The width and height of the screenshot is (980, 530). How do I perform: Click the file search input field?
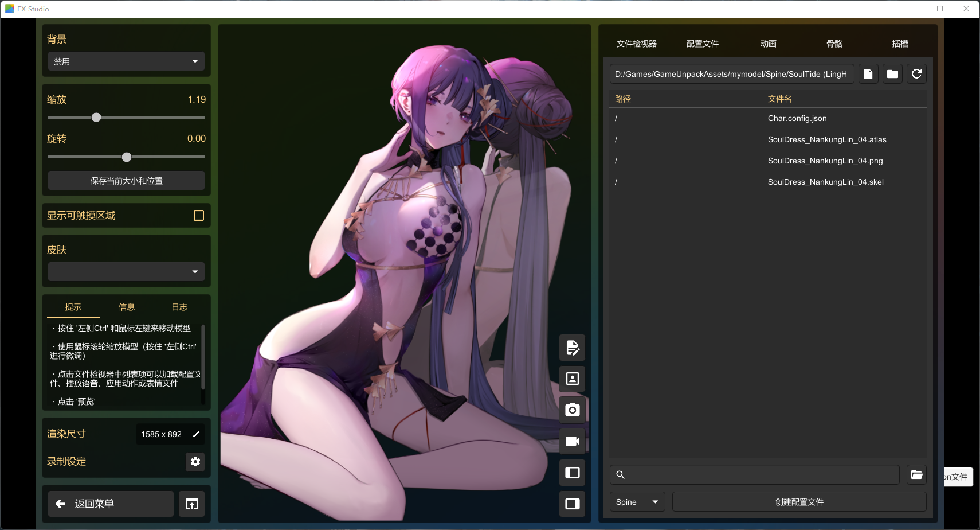[x=755, y=475]
